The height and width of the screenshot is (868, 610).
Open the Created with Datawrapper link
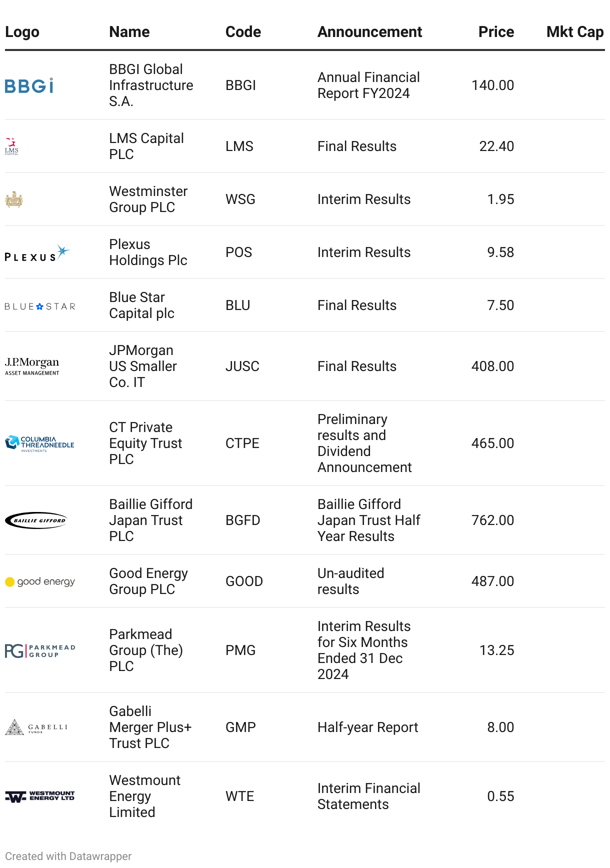point(68,856)
